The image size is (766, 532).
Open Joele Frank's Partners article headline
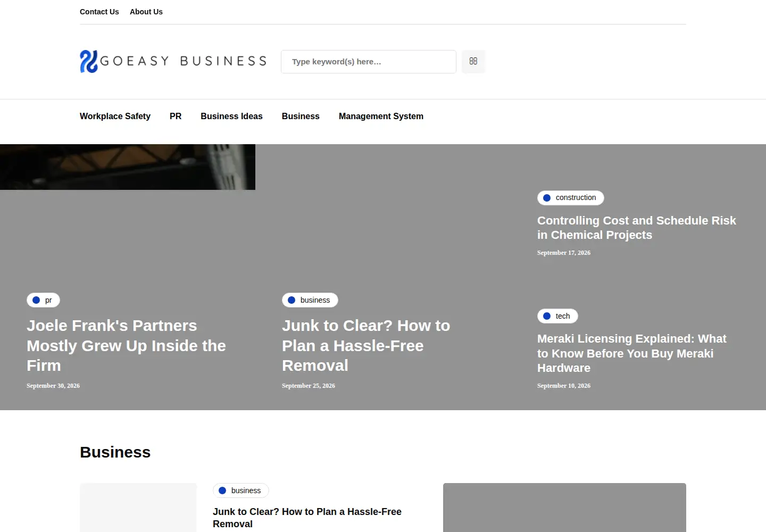click(x=126, y=345)
